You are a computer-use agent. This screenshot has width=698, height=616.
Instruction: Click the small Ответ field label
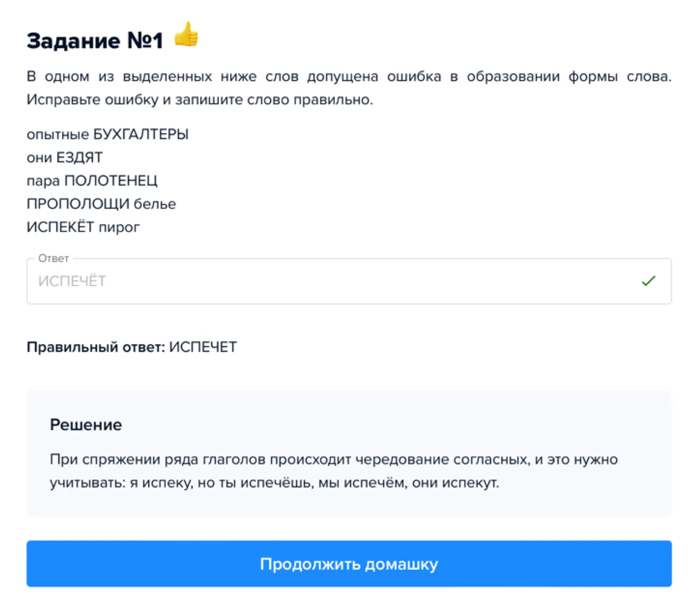[x=54, y=258]
